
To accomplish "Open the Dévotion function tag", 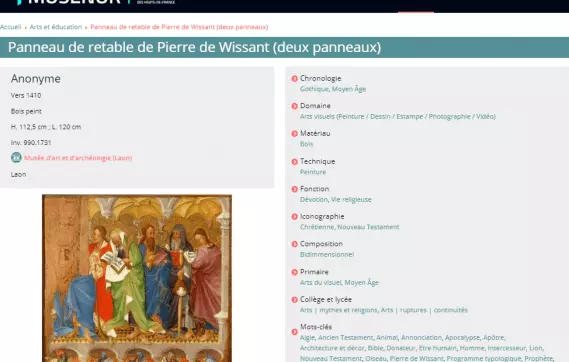I will [x=314, y=199].
